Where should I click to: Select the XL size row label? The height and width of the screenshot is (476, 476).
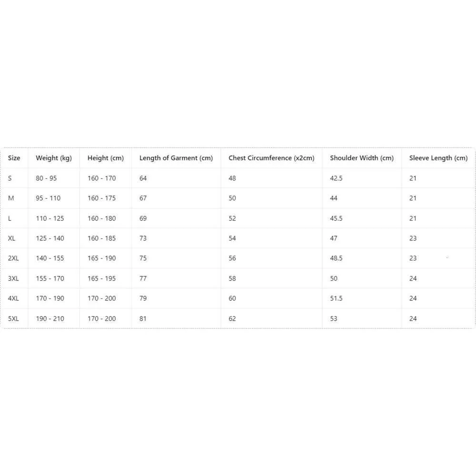[x=11, y=238]
